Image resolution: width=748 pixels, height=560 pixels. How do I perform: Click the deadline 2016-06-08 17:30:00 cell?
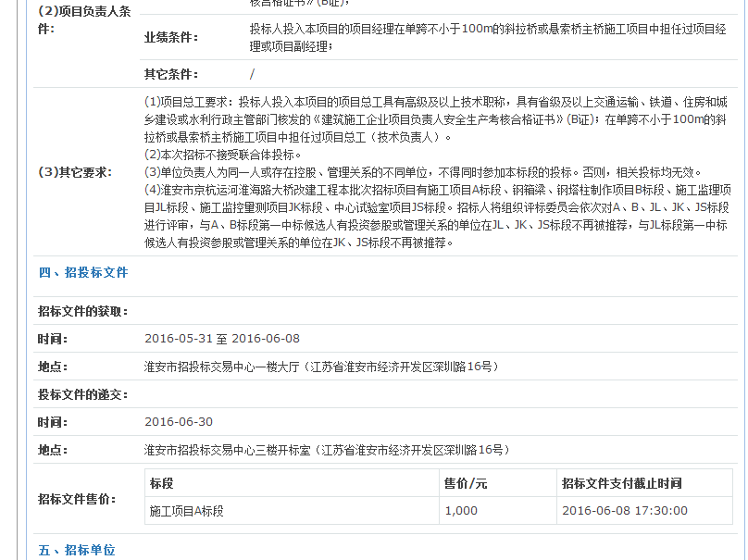pyautogui.click(x=624, y=510)
